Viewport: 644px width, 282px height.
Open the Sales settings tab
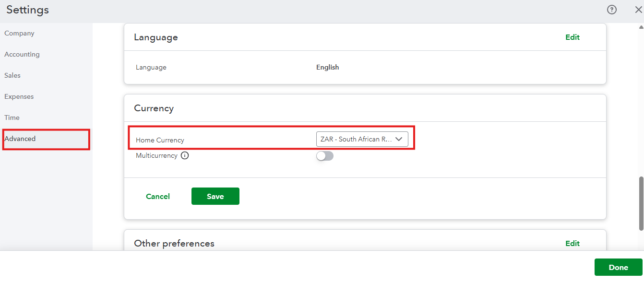12,76
